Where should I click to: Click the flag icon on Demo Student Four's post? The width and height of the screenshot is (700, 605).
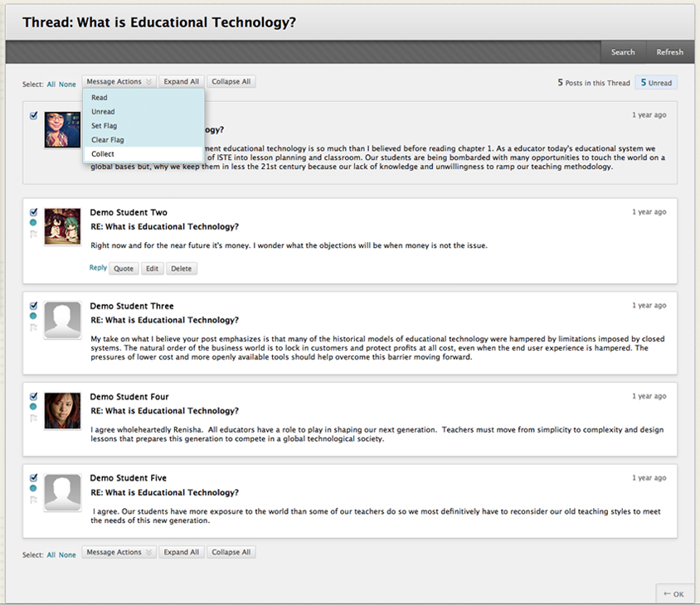coord(34,419)
